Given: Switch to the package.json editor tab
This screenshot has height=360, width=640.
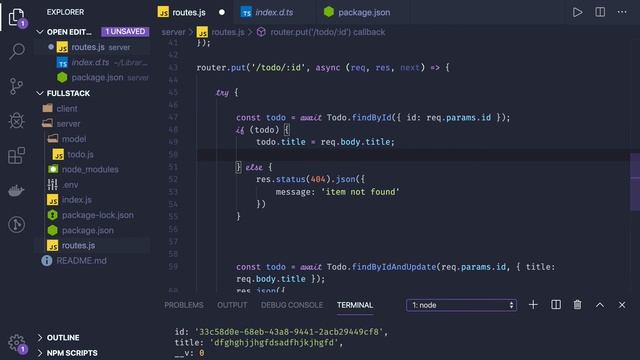Looking at the screenshot, I should (x=363, y=12).
